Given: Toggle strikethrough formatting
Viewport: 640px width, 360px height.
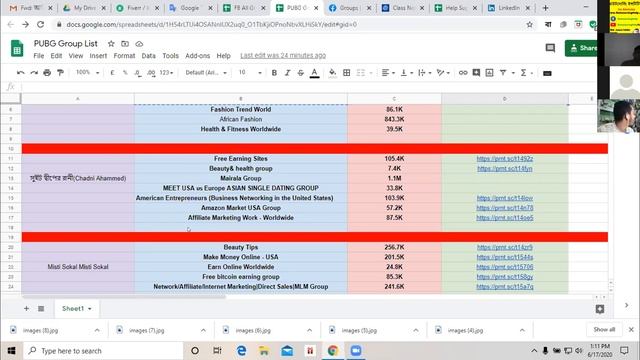Looking at the screenshot, I should coord(301,73).
